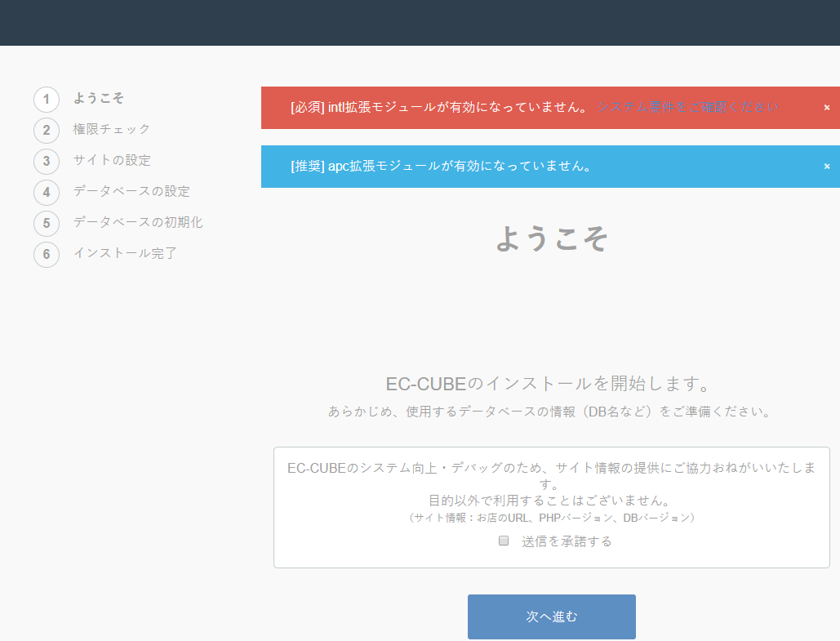Click the step 5 number circle
Viewport: 840px width, 641px height.
tap(47, 223)
